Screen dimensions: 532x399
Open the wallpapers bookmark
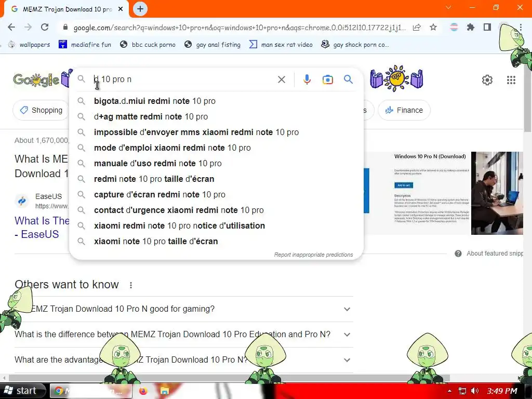29,45
